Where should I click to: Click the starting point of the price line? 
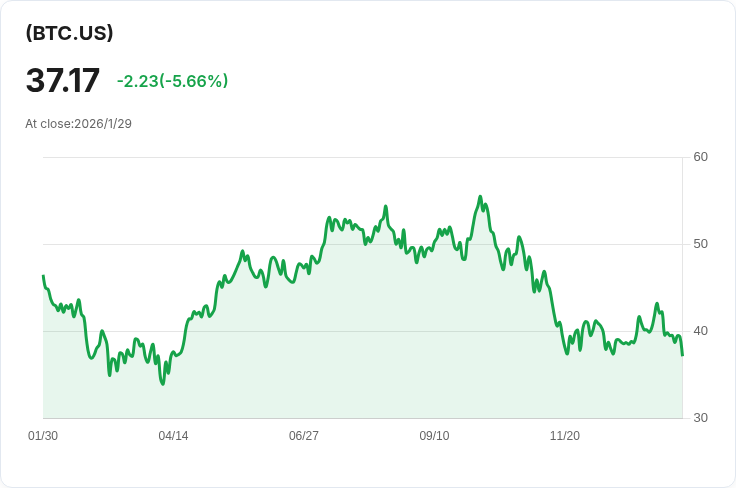click(x=43, y=276)
